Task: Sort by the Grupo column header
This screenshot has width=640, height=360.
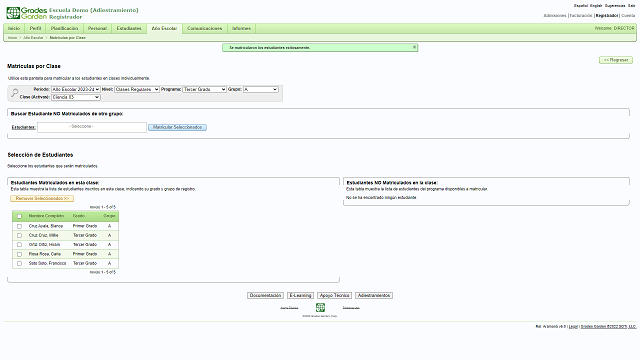Action: (x=109, y=216)
